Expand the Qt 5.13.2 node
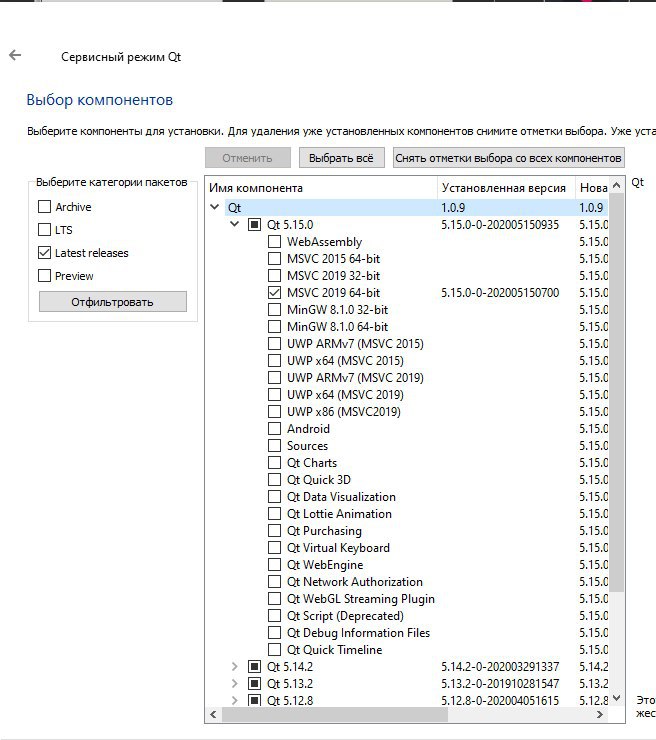The image size is (656, 740). pyautogui.click(x=235, y=683)
